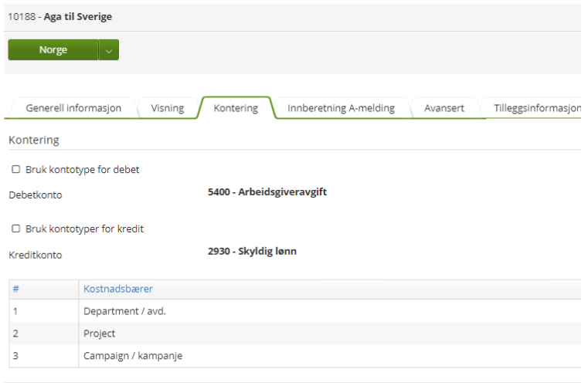Open the Avansert tab
Screen dimensions: 588x386
pyautogui.click(x=444, y=108)
